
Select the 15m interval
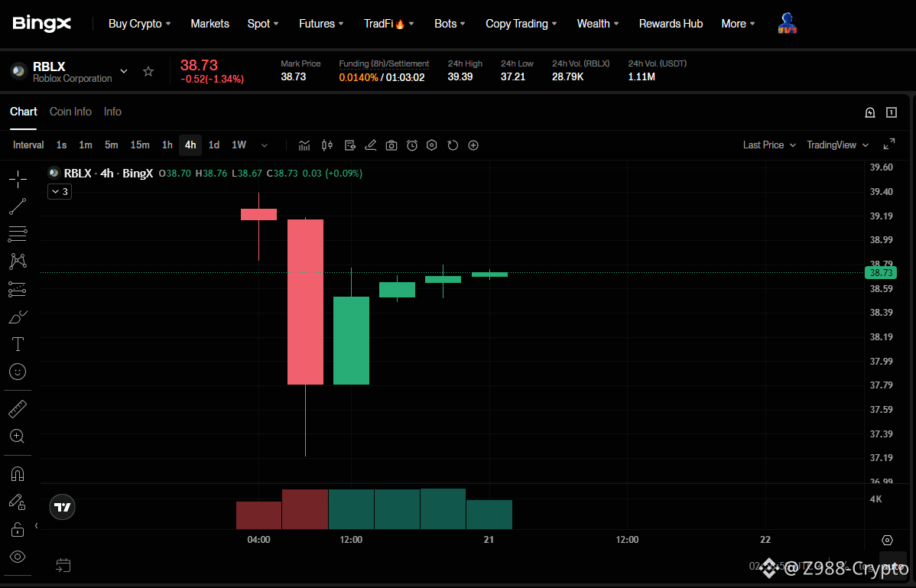click(140, 145)
